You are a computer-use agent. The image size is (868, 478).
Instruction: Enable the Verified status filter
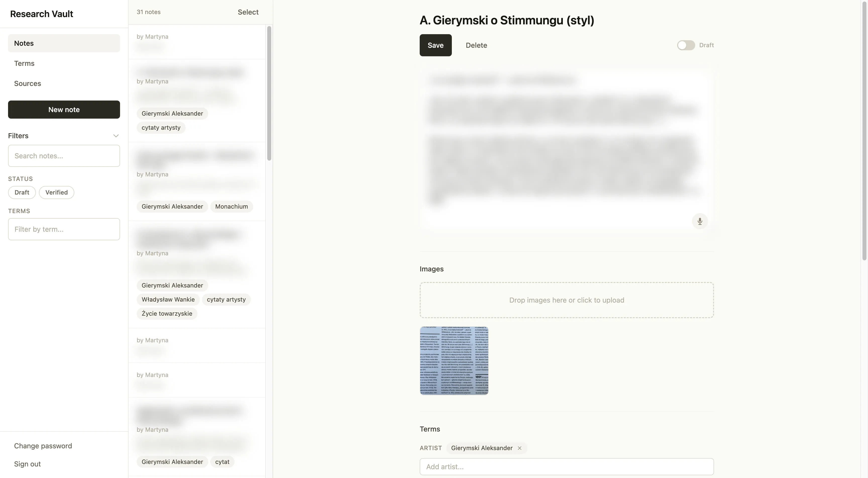click(56, 192)
